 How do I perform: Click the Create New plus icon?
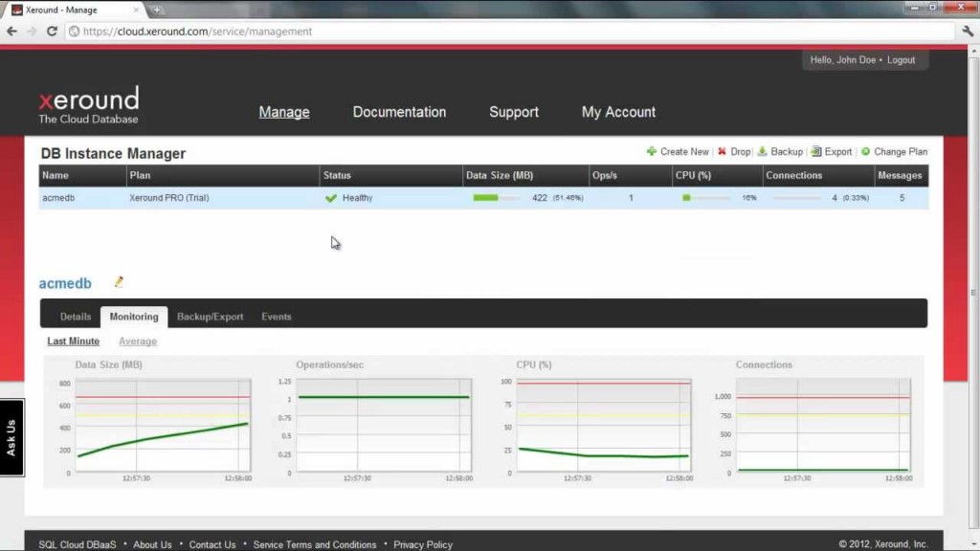[652, 151]
